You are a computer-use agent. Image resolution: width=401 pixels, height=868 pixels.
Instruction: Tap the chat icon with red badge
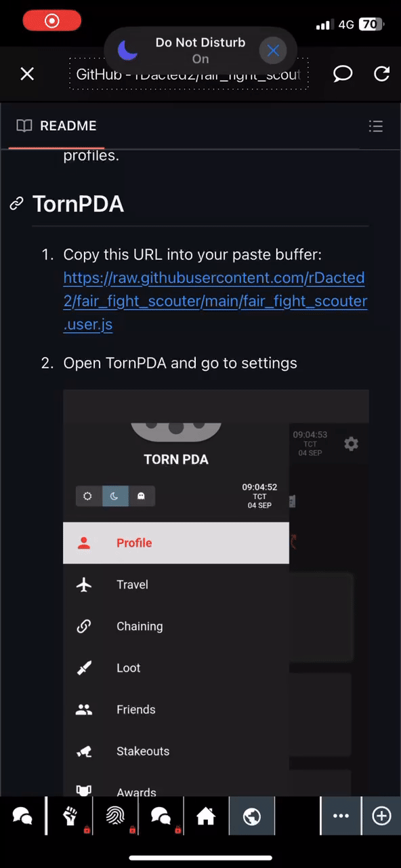(161, 816)
